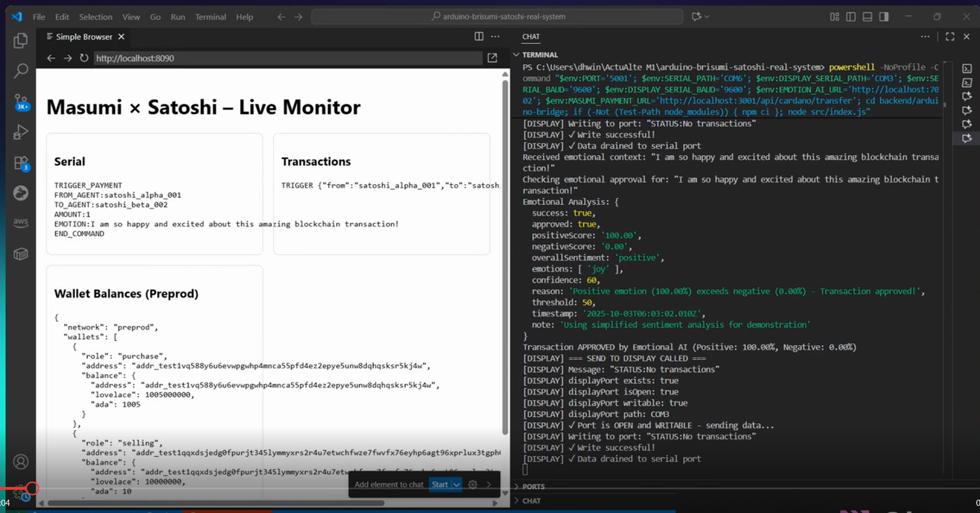Toggle the primary side bar
Screen dimensions: 980x513
[x=851, y=17]
